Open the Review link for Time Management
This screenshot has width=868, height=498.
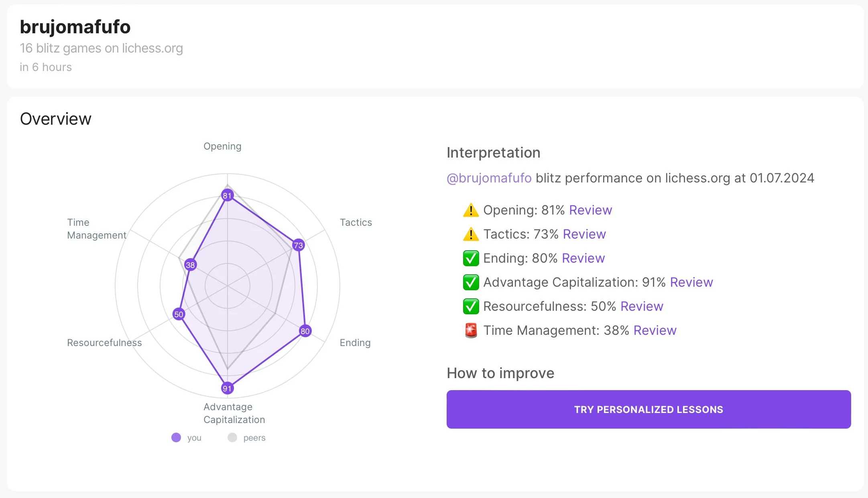point(655,330)
